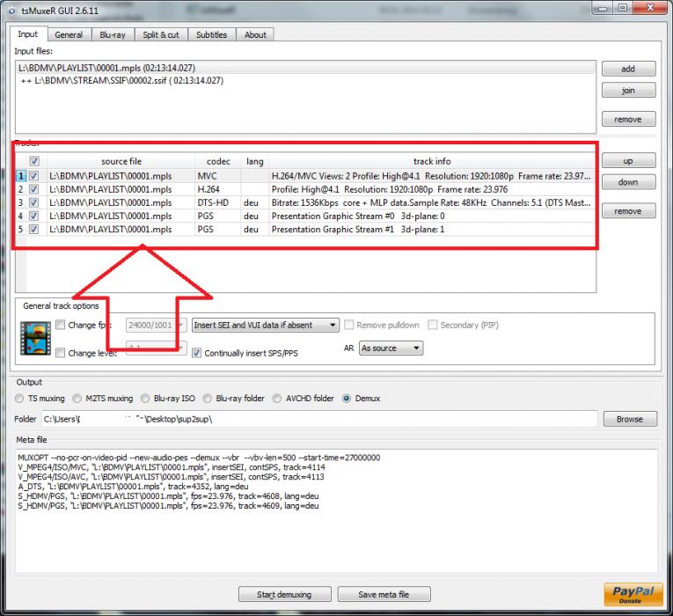Click the add input file button
The image size is (673, 616).
pyautogui.click(x=628, y=69)
